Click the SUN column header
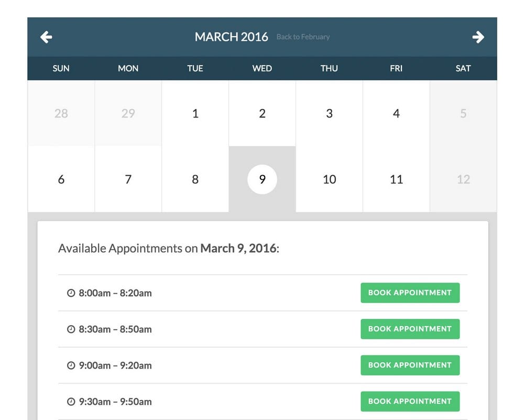Image resolution: width=524 pixels, height=420 pixels. (61, 69)
